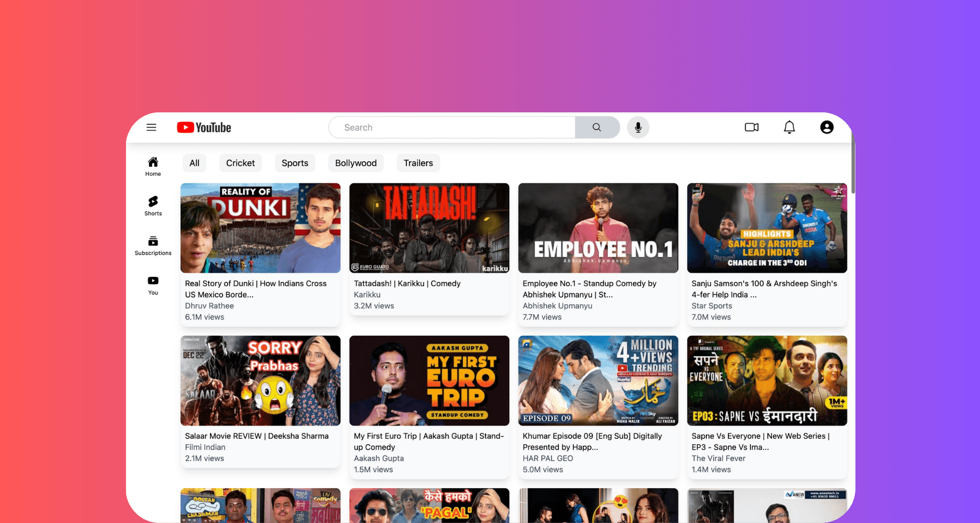The height and width of the screenshot is (523, 980).
Task: Open the account profile avatar
Action: coord(827,127)
